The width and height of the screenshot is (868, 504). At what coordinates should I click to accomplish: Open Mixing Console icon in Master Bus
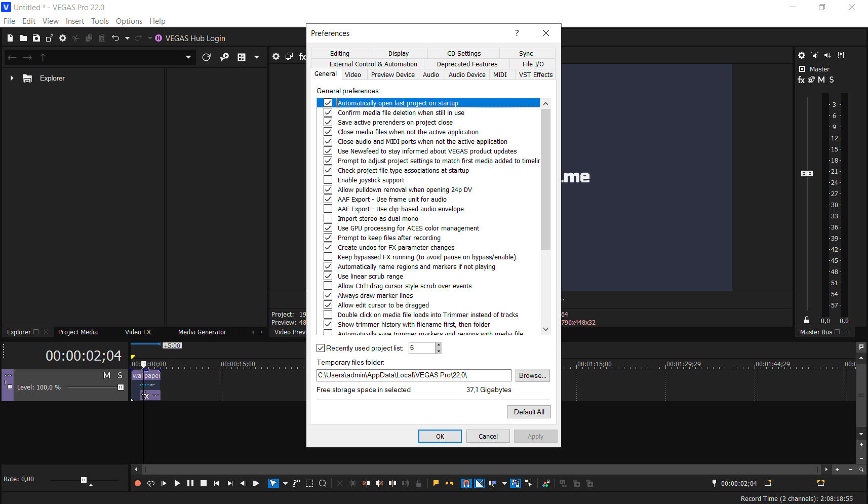(x=841, y=55)
